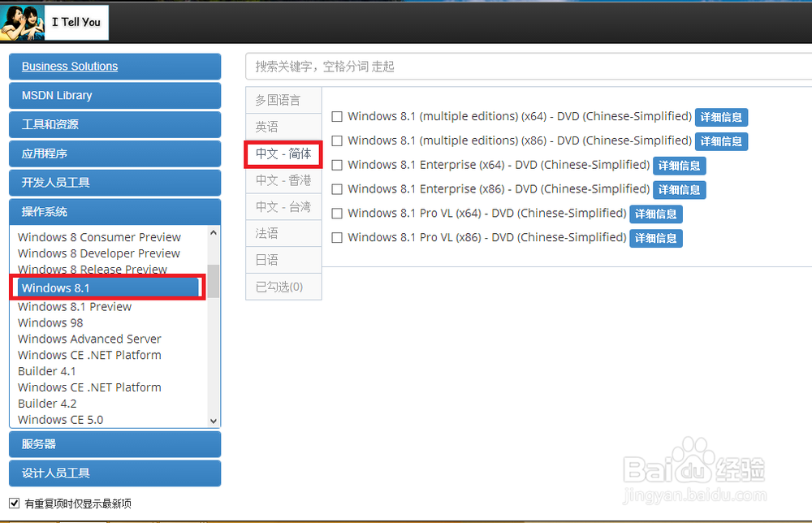
Task: Select Windows 8 Consumer Preview in list
Action: coord(99,237)
